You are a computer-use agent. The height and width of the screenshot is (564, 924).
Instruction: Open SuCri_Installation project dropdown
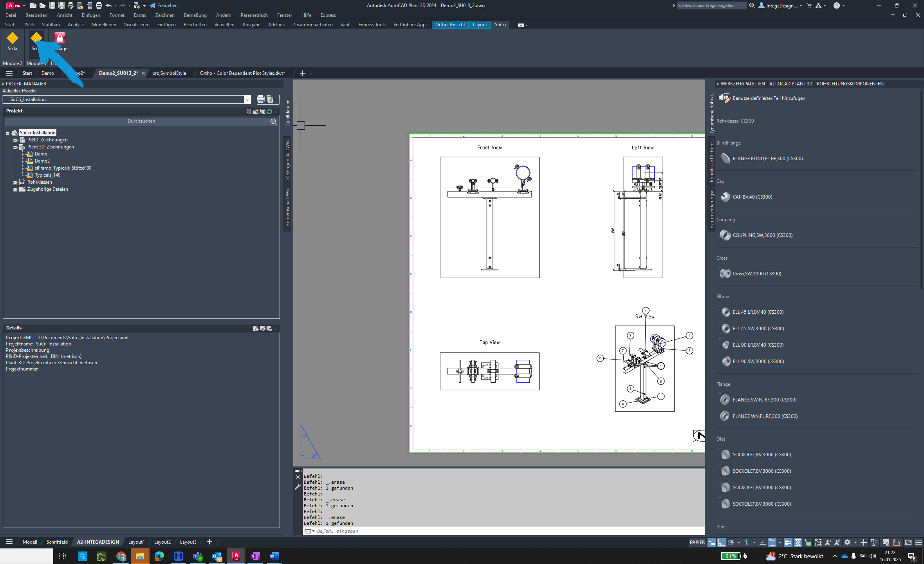pyautogui.click(x=247, y=99)
